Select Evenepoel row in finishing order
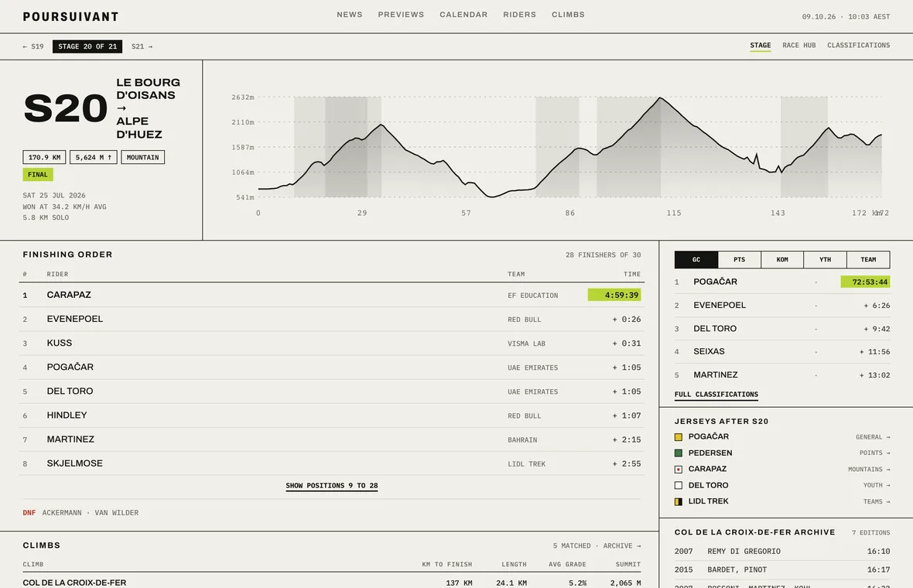 (332, 319)
